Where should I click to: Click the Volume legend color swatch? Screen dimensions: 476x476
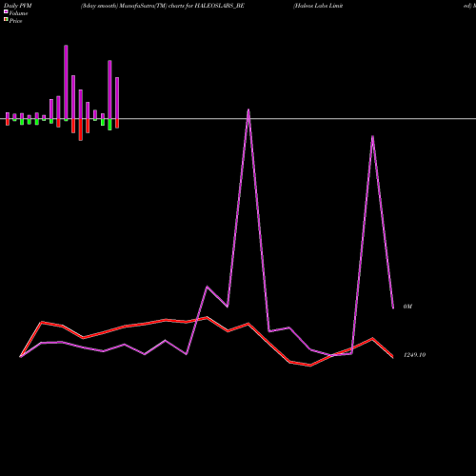6,11
